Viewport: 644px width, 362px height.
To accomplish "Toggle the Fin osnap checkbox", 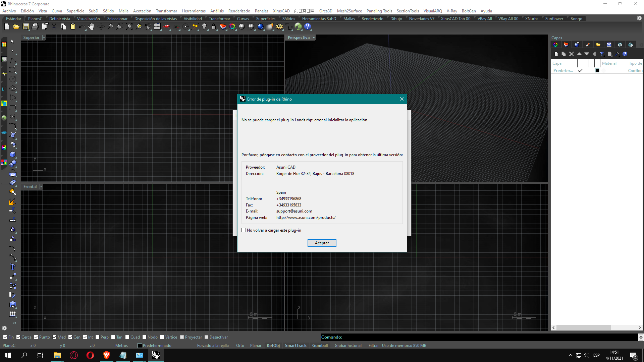I will pyautogui.click(x=5, y=337).
